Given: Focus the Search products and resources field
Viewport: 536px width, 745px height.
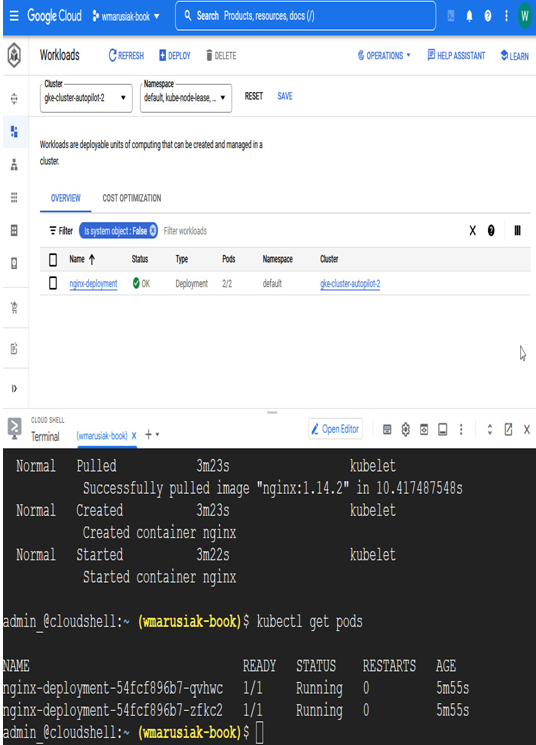Looking at the screenshot, I should [306, 16].
